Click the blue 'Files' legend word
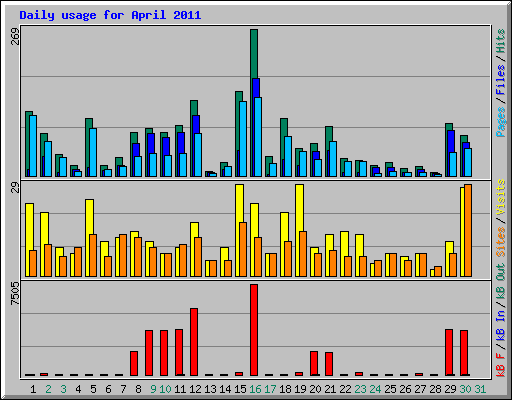 (x=500, y=80)
